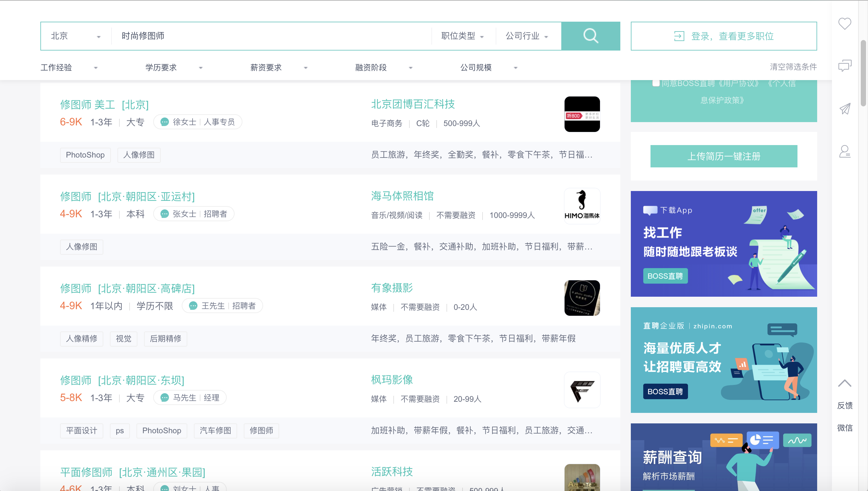Open the 折800 company logo
This screenshot has width=868, height=491.
582,114
